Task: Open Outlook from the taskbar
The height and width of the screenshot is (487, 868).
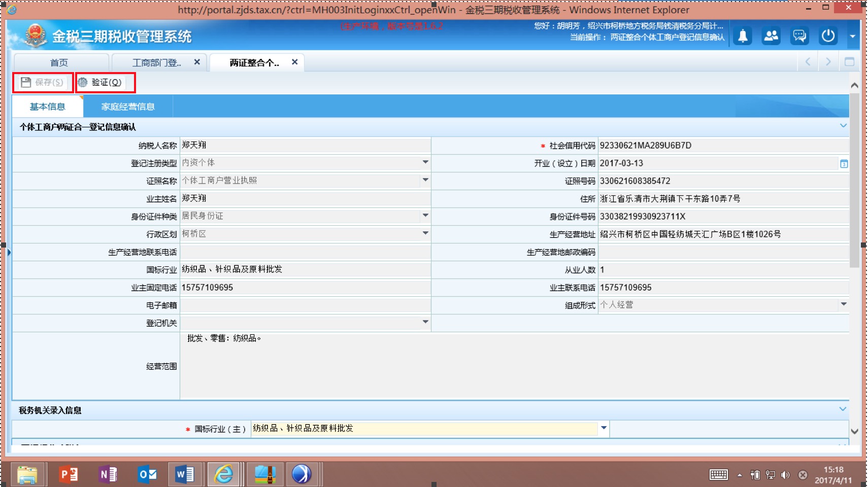Action: tap(147, 474)
